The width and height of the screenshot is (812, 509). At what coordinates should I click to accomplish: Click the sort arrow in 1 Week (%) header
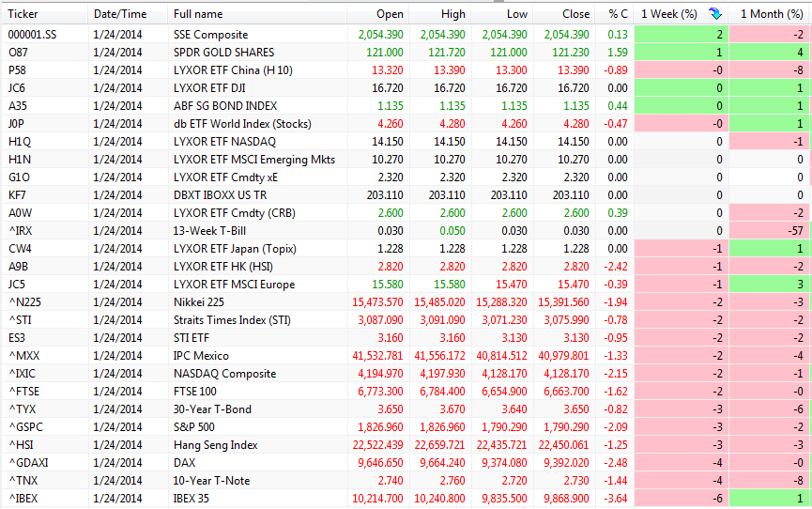pyautogui.click(x=715, y=13)
